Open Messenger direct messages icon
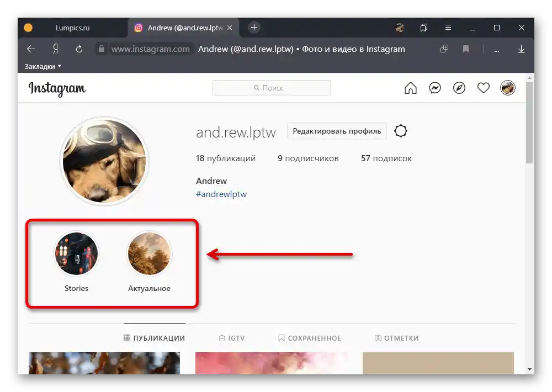This screenshot has height=392, width=552. (x=435, y=88)
